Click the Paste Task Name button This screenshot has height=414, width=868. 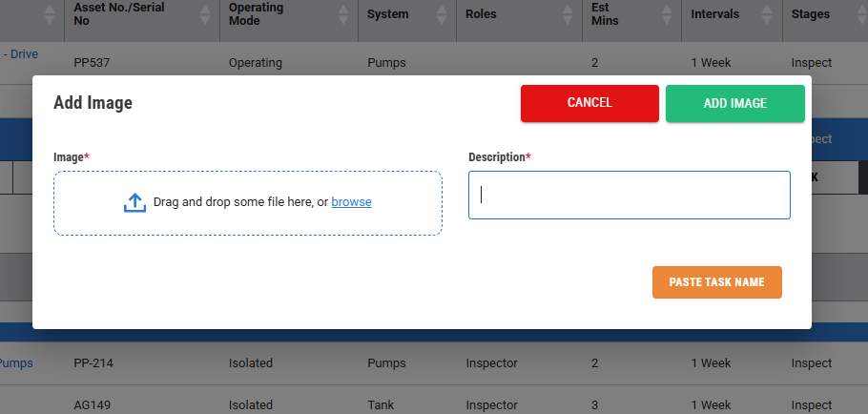(716, 282)
